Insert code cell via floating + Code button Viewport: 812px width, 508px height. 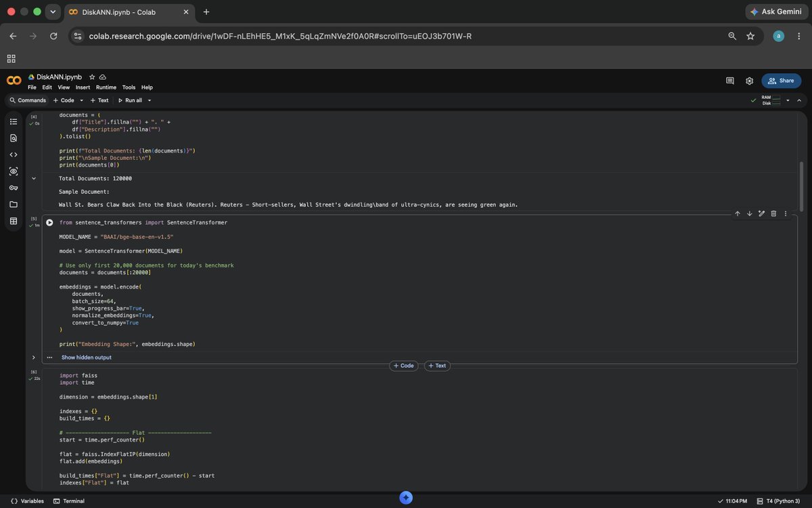403,366
